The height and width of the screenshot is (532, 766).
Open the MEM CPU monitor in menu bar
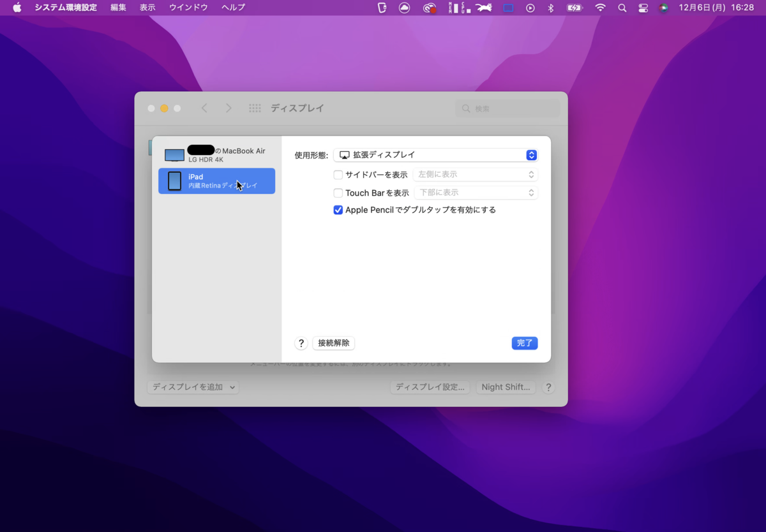(460, 8)
